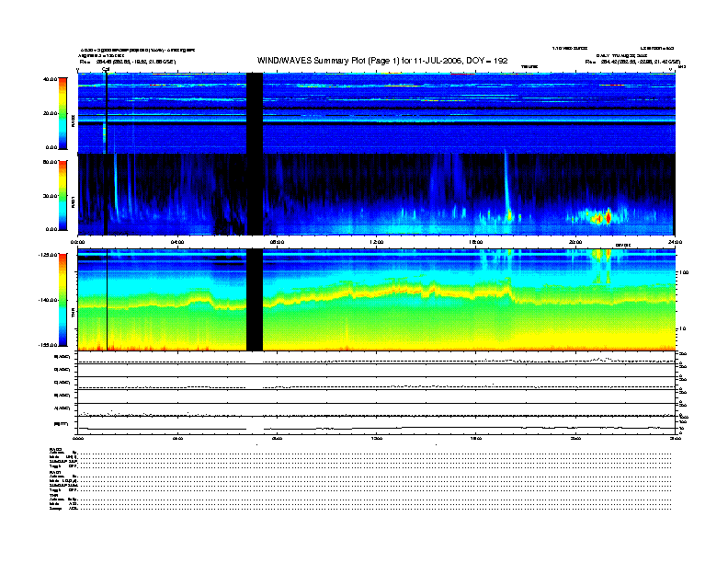Screen dimensions: 728x563
Task: Click the 40.00 label on RAD2 scale
Action: click(x=51, y=79)
